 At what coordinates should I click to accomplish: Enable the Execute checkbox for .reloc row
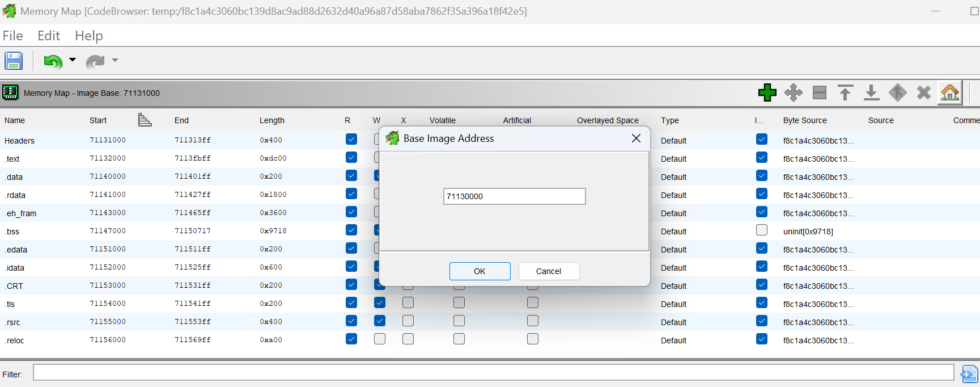point(408,339)
